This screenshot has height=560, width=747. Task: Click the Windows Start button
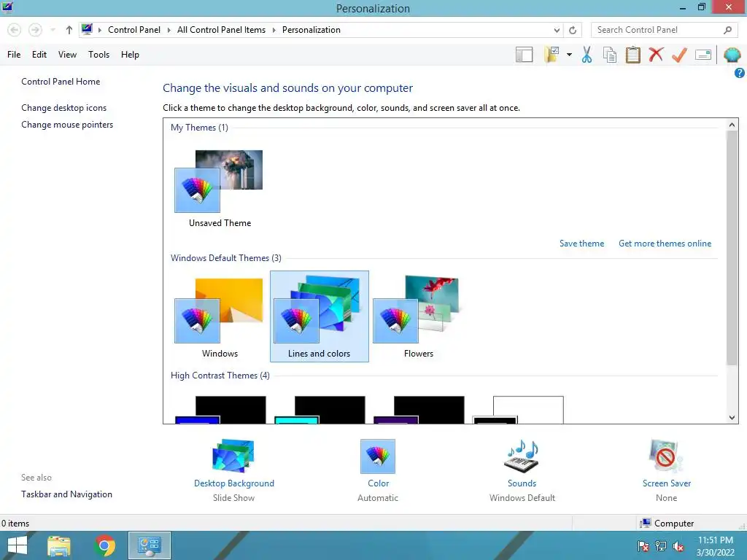18,545
